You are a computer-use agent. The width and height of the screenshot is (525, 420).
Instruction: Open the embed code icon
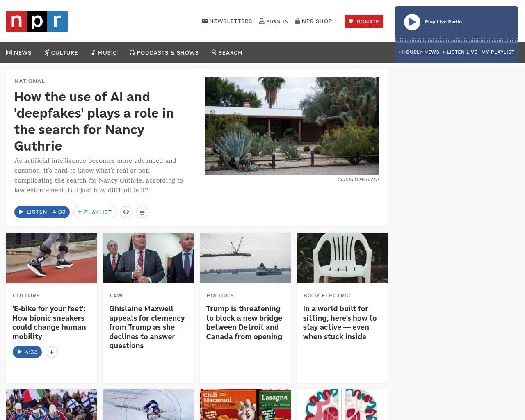(x=126, y=212)
